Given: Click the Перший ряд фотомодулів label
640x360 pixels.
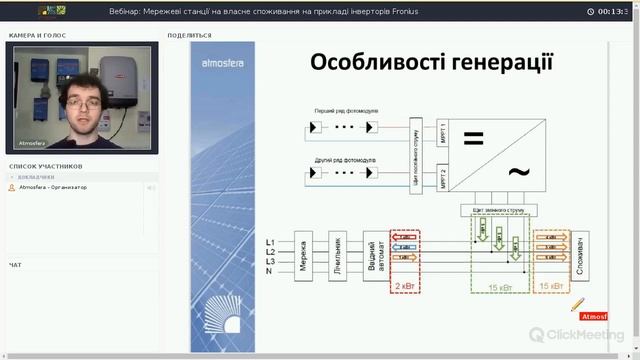Looking at the screenshot, I should 346,111.
